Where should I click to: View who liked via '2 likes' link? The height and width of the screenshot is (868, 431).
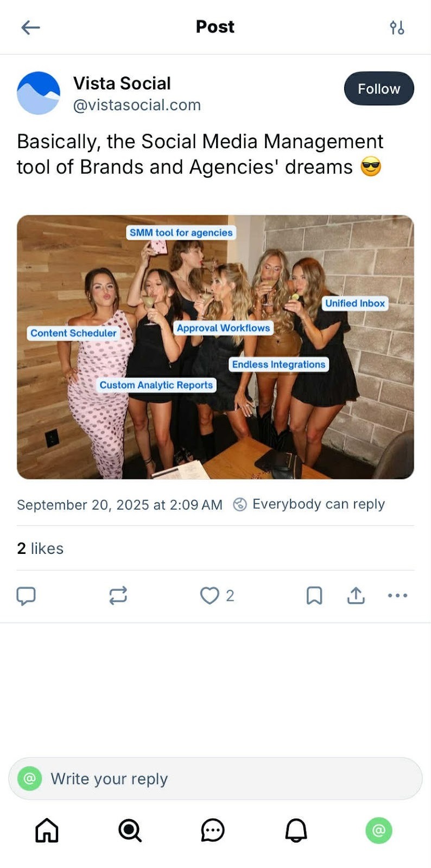(x=40, y=548)
